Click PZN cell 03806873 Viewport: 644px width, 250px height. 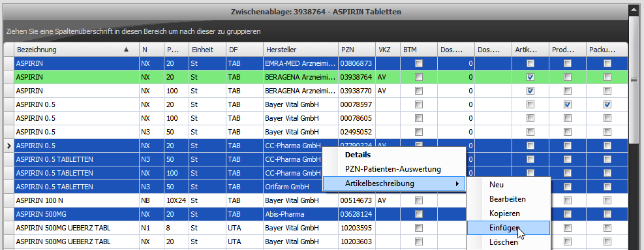(x=357, y=63)
